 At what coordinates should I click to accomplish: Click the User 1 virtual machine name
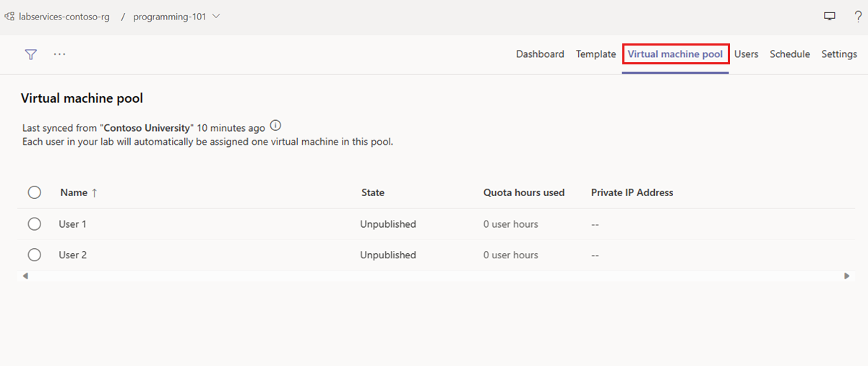tap(72, 224)
